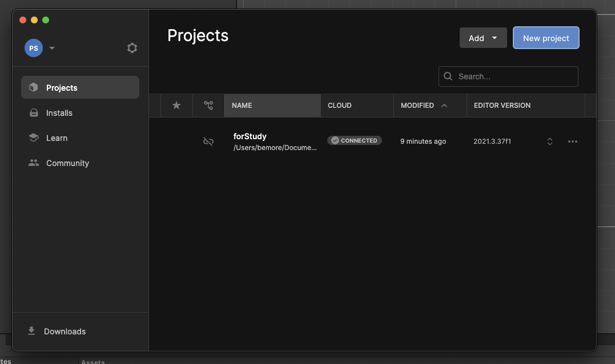Click the version control column icon
Image resolution: width=615 pixels, height=364 pixels.
point(208,106)
